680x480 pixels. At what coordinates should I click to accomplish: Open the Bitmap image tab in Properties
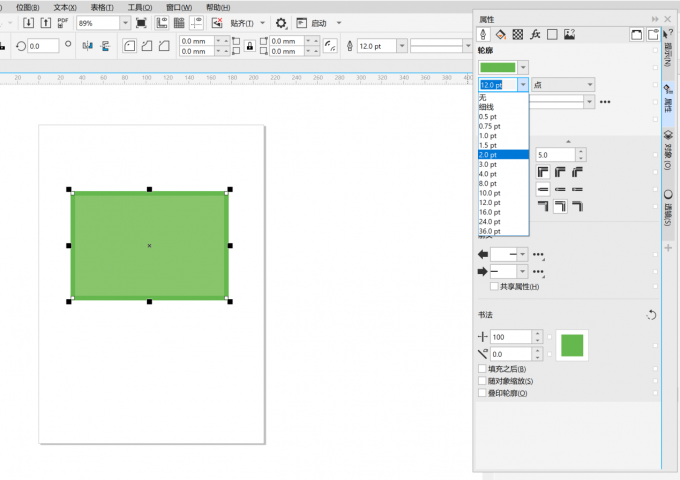click(x=569, y=34)
